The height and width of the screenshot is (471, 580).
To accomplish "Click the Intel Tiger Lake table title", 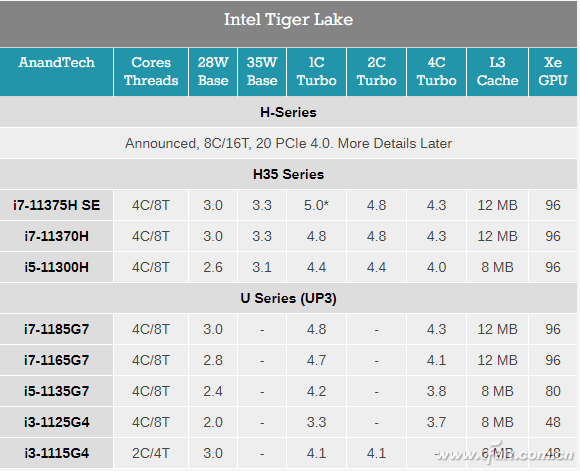I will point(288,20).
